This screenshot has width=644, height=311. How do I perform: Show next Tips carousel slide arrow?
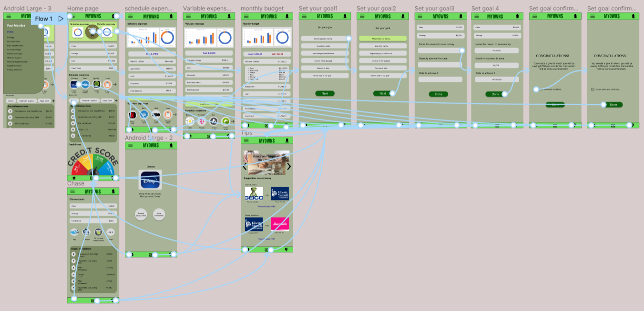coord(288,166)
